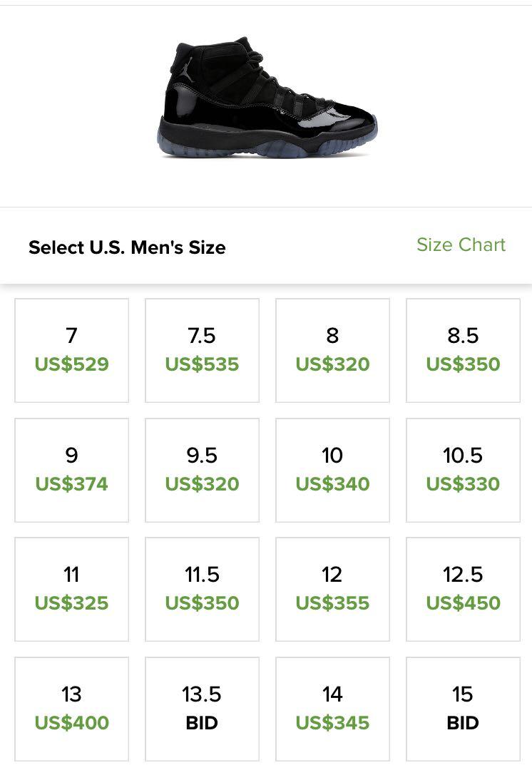Viewport: 532px width, 770px height.
Task: Place a bid on size 13.5
Action: pos(202,709)
